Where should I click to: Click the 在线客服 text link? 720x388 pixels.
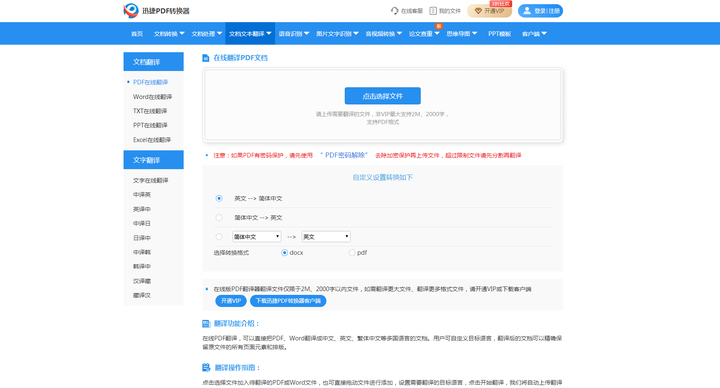point(411,11)
